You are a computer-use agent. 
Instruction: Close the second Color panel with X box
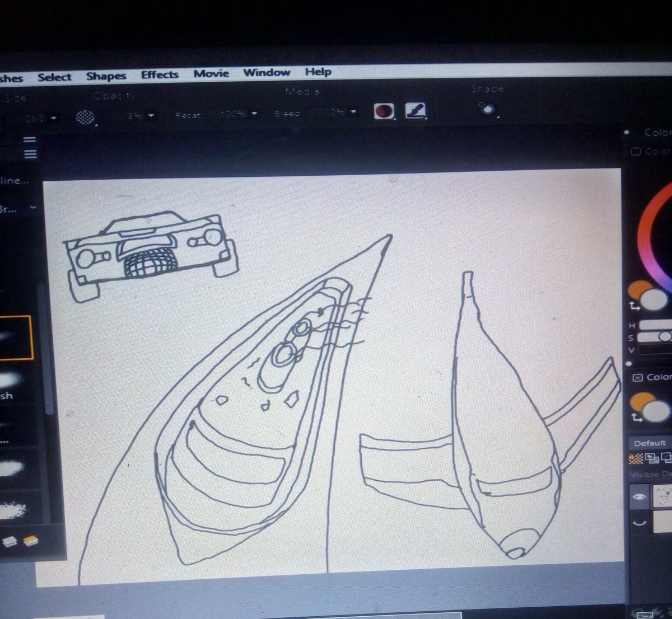[637, 378]
